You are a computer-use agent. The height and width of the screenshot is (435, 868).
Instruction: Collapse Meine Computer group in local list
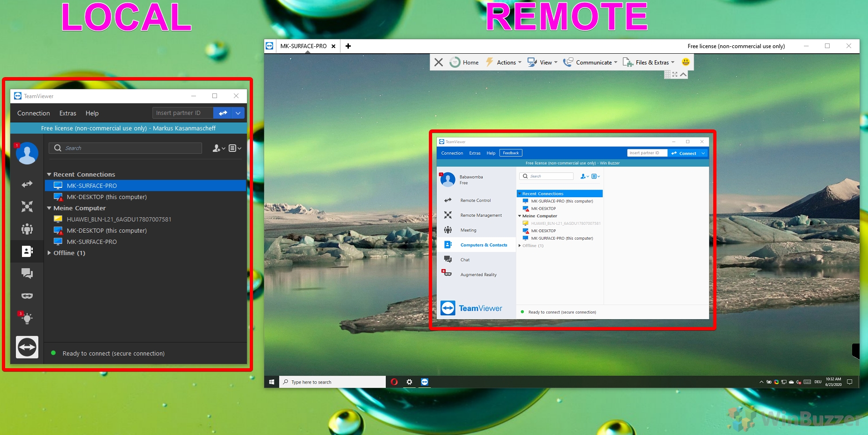click(x=49, y=208)
